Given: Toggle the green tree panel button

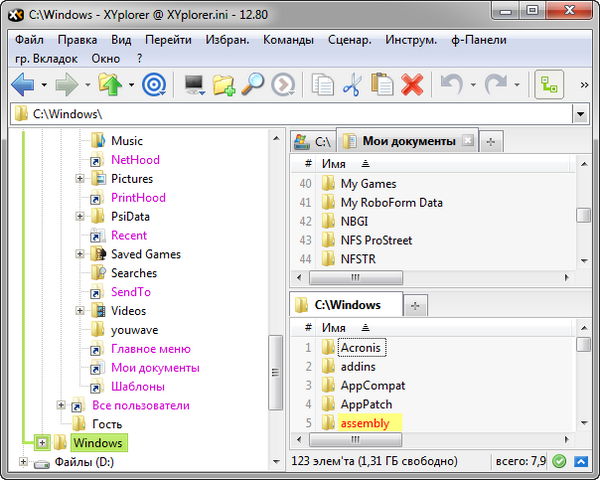Looking at the screenshot, I should tap(549, 85).
